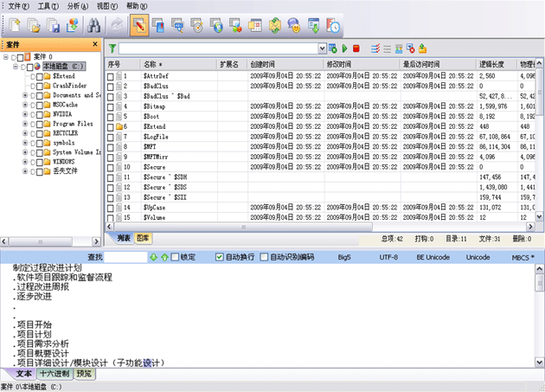
Task: Click the calendar timeline toolbar icon
Action: pos(255,25)
